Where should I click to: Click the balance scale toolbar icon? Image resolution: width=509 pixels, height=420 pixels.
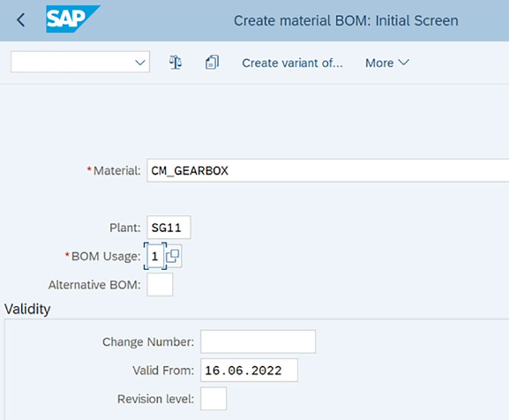point(176,62)
